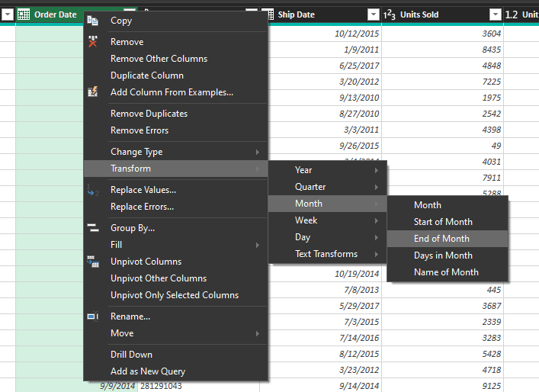Choose Drill Down
Viewport: 539px width, 392px height.
tap(175, 355)
